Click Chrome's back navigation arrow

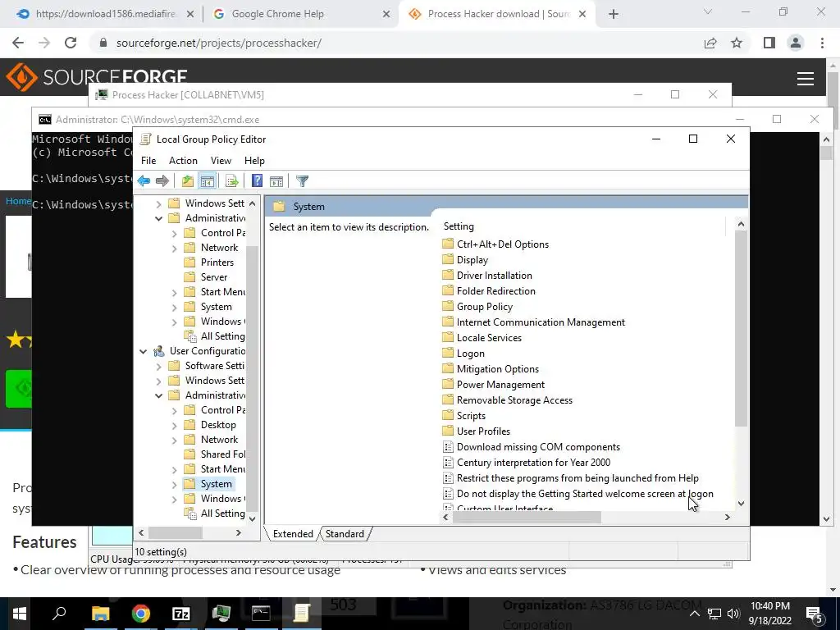click(18, 43)
